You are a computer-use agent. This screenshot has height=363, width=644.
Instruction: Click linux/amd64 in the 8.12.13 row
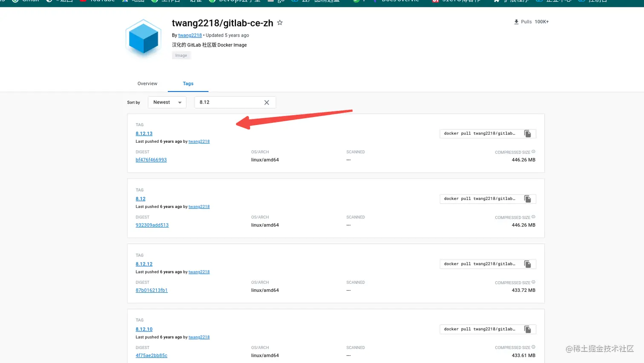265,160
